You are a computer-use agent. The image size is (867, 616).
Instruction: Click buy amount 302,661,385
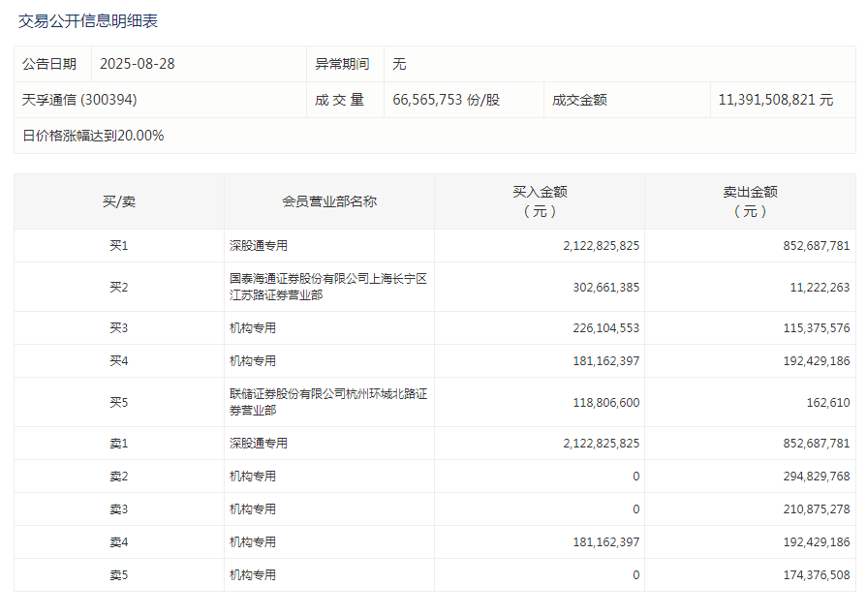pos(606,288)
